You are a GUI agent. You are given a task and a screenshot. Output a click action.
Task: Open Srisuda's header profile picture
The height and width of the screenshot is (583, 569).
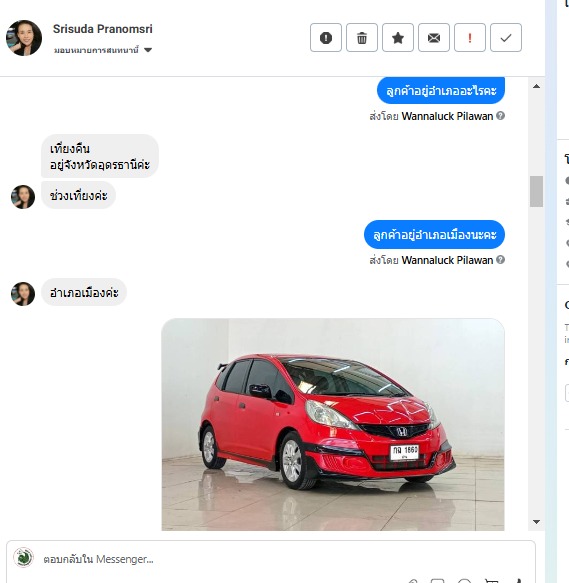pyautogui.click(x=24, y=38)
